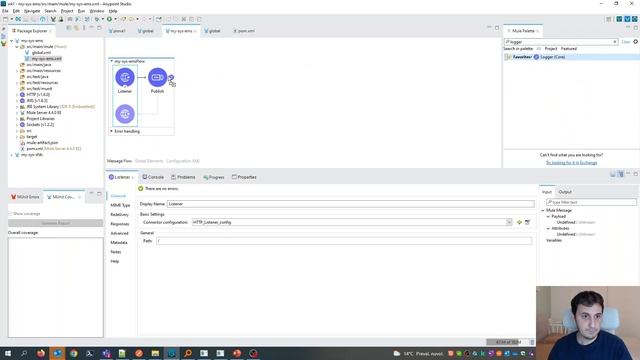Open Firefox from the taskbar
Image resolution: width=640 pixels, height=360 pixels.
click(x=41, y=353)
